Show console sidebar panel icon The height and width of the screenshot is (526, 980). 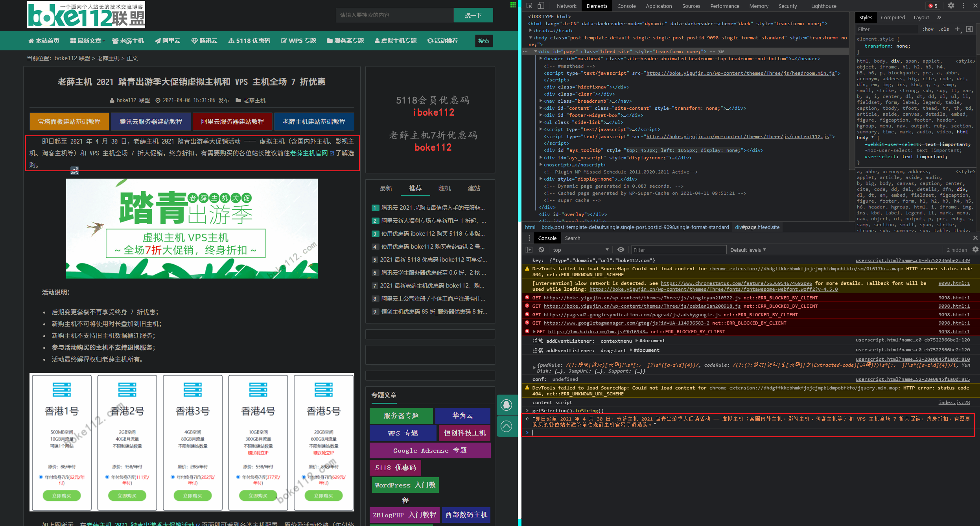[x=529, y=250]
